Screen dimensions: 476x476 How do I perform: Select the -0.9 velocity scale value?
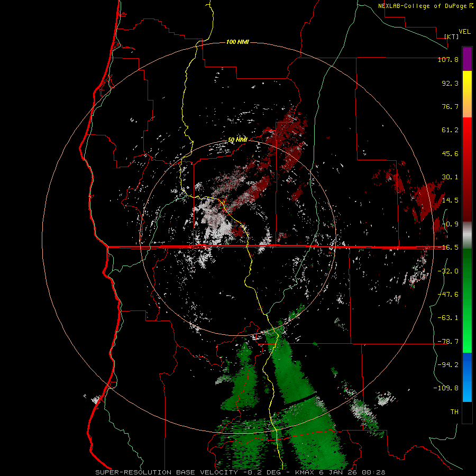[x=450, y=224]
